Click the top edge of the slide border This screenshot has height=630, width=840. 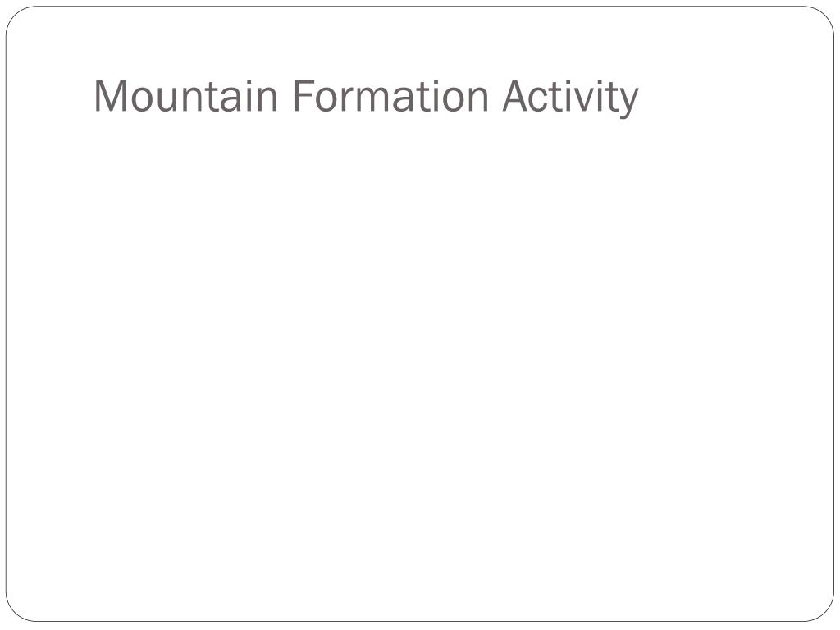[420, 7]
